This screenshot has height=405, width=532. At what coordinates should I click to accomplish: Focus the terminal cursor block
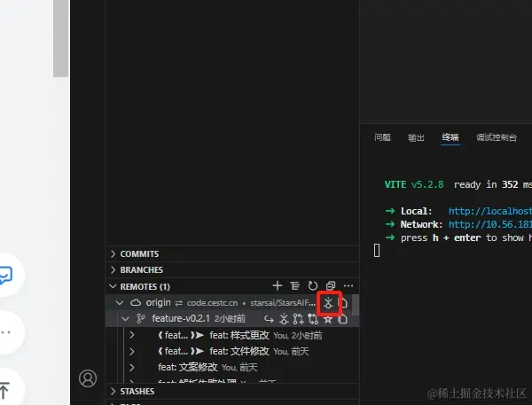(377, 251)
